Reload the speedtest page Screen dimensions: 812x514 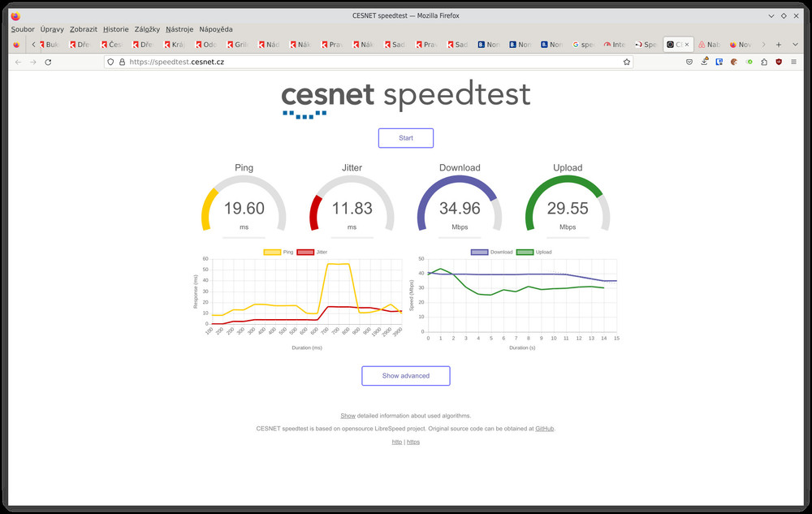[48, 62]
